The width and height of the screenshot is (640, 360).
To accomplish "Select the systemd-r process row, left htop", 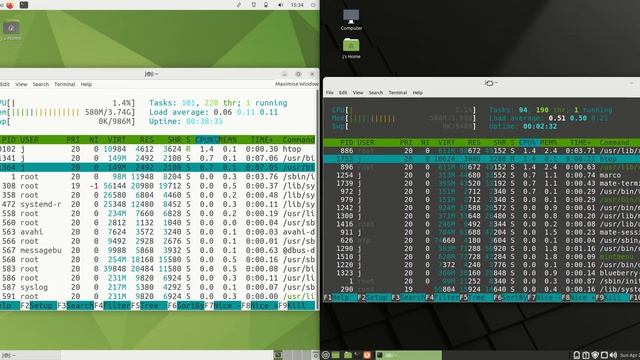I will 158,204.
